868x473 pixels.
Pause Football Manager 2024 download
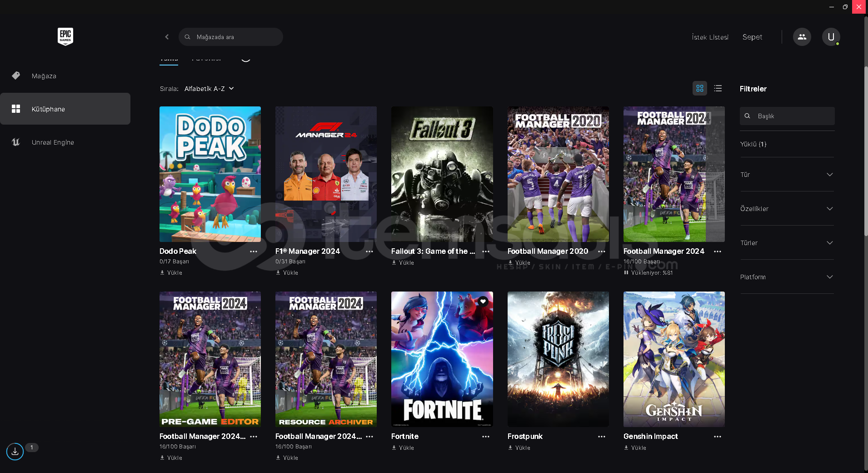pos(626,273)
